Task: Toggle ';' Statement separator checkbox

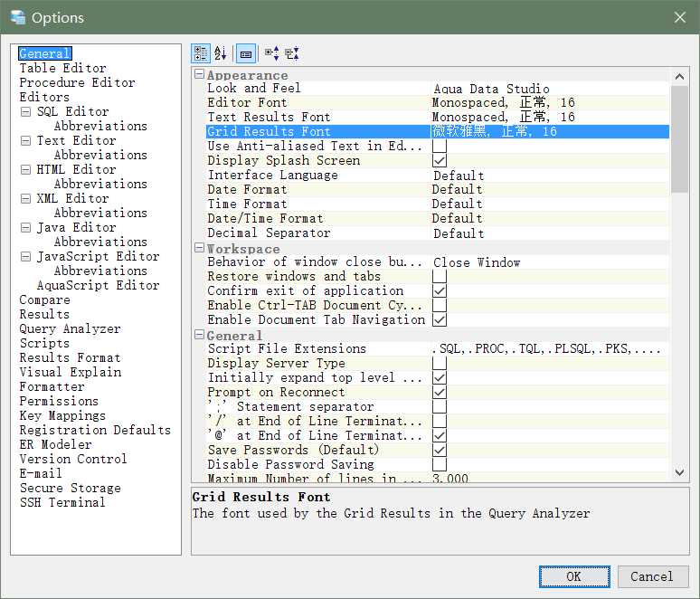Action: pyautogui.click(x=440, y=406)
